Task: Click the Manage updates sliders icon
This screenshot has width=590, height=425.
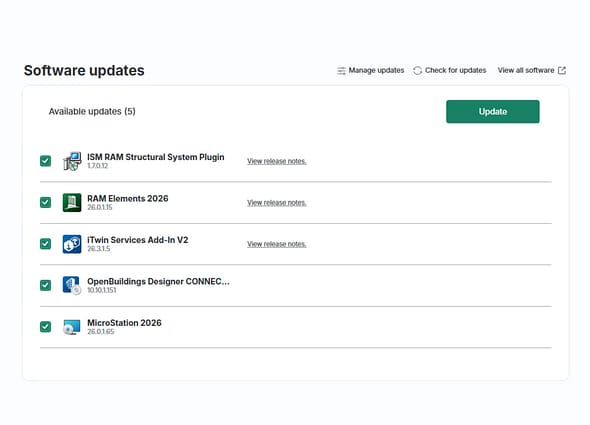Action: pyautogui.click(x=341, y=70)
